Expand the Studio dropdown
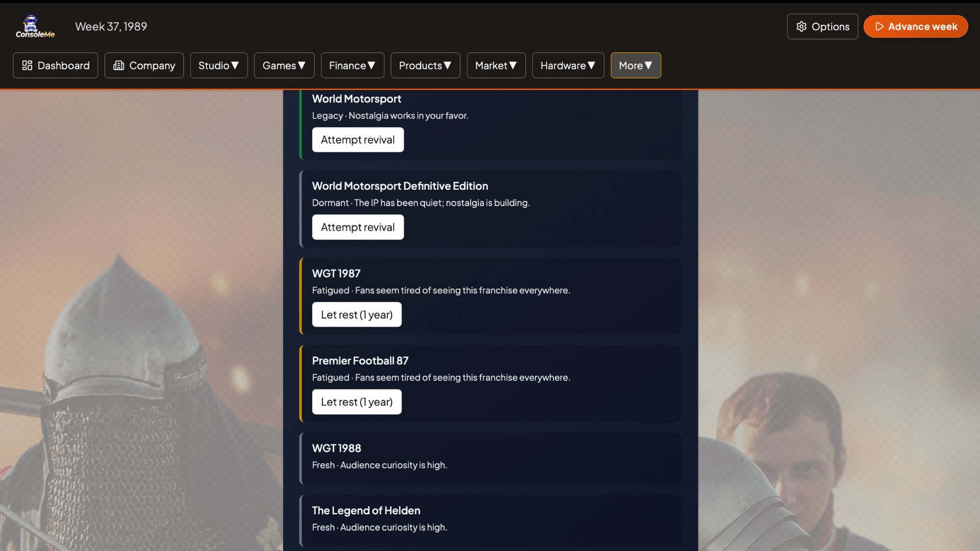 218,65
